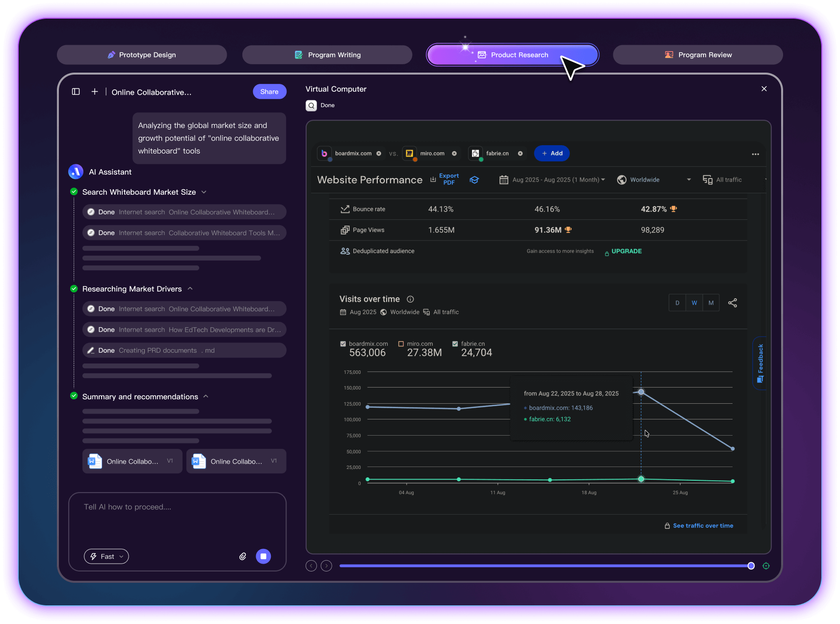This screenshot has height=624, width=840.
Task: Collapse the Researching Market Drivers section
Action: [x=190, y=289]
